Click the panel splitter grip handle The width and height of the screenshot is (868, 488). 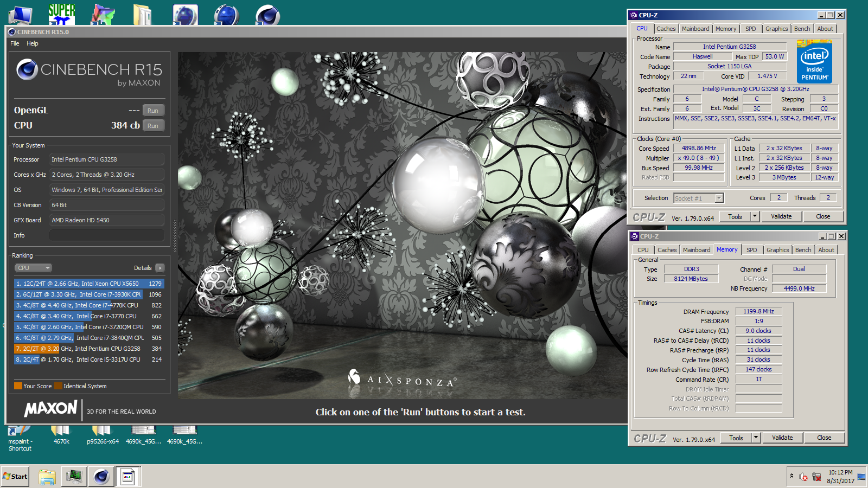point(175,236)
